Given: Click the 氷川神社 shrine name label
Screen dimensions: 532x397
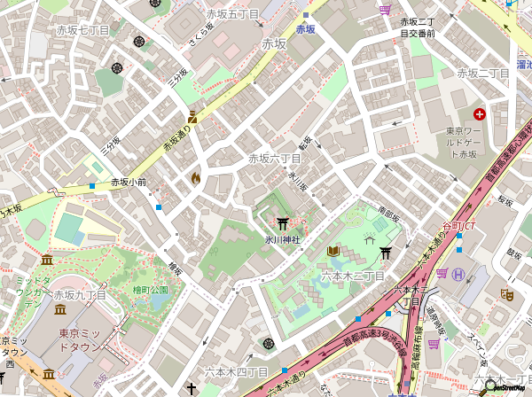Looking at the screenshot, I should [283, 239].
